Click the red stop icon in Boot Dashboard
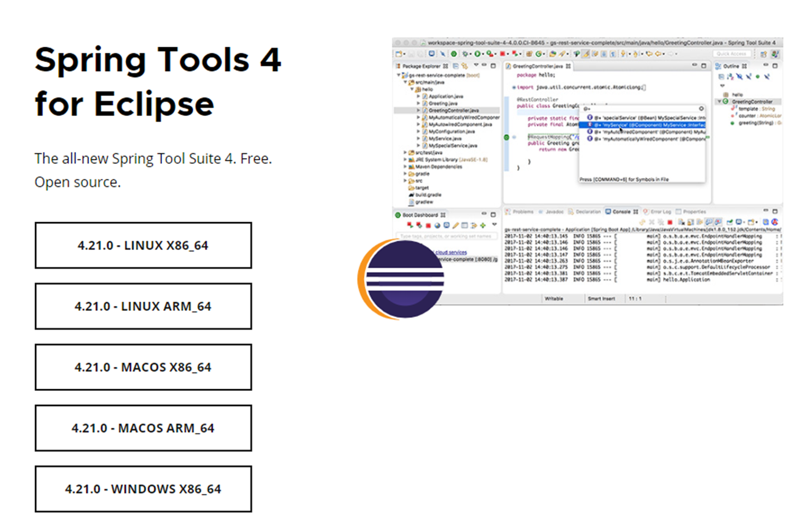 (x=428, y=224)
